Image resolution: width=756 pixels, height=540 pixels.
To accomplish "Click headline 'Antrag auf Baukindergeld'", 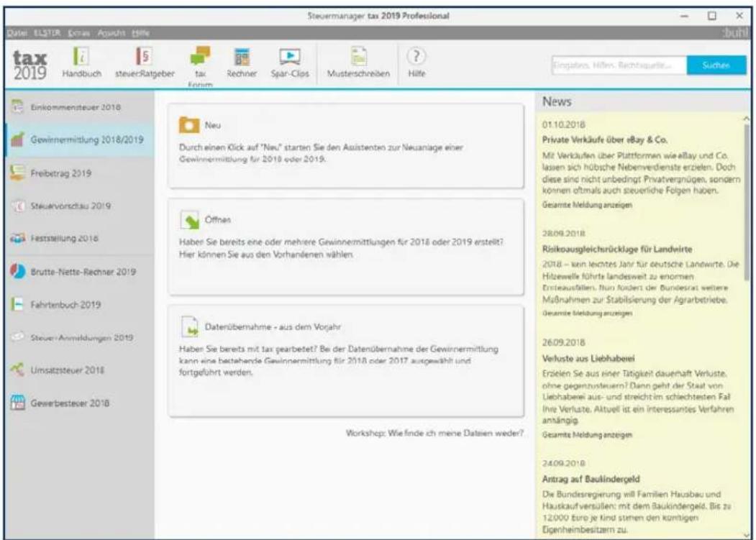I will (591, 480).
